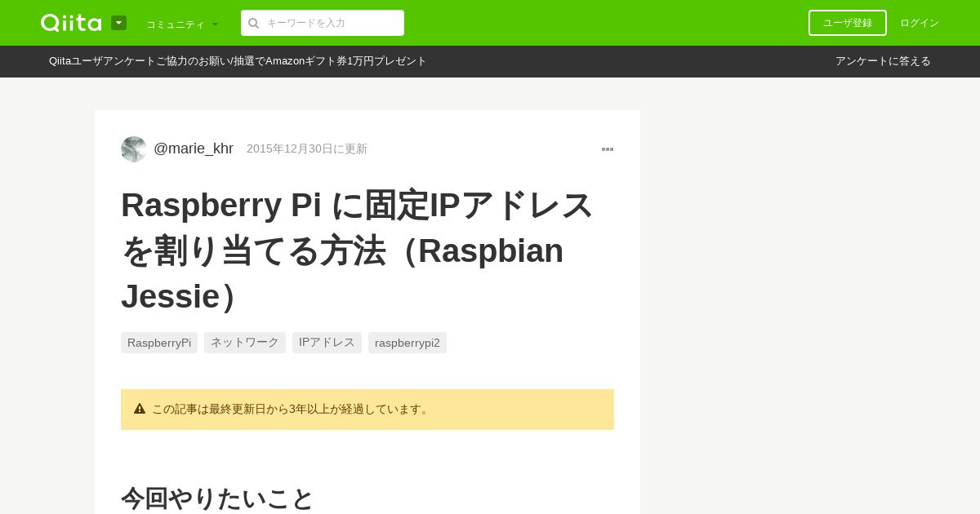Open the article three-dots options menu
The height and width of the screenshot is (514, 980).
608,149
